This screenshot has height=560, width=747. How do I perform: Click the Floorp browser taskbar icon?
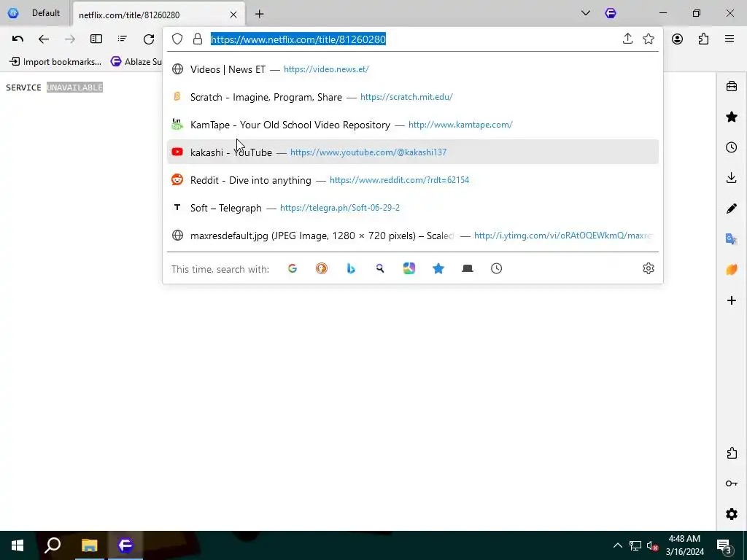coord(125,545)
